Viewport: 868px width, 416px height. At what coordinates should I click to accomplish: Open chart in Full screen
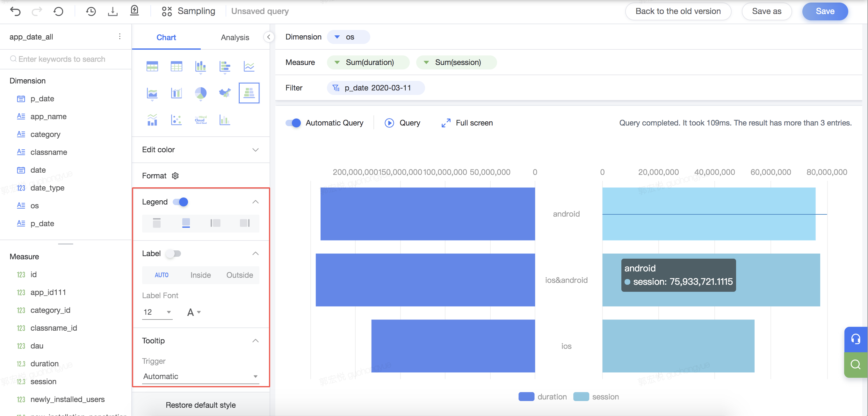(x=467, y=123)
